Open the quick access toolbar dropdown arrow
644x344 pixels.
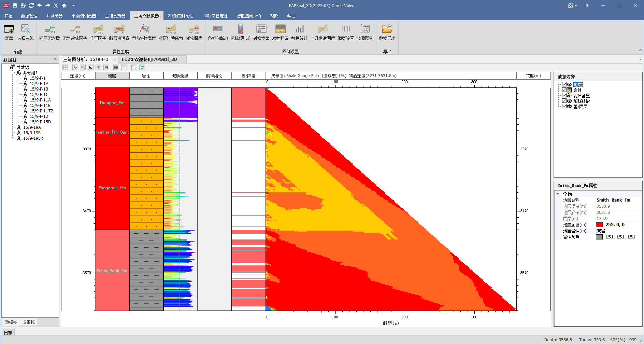click(73, 5)
